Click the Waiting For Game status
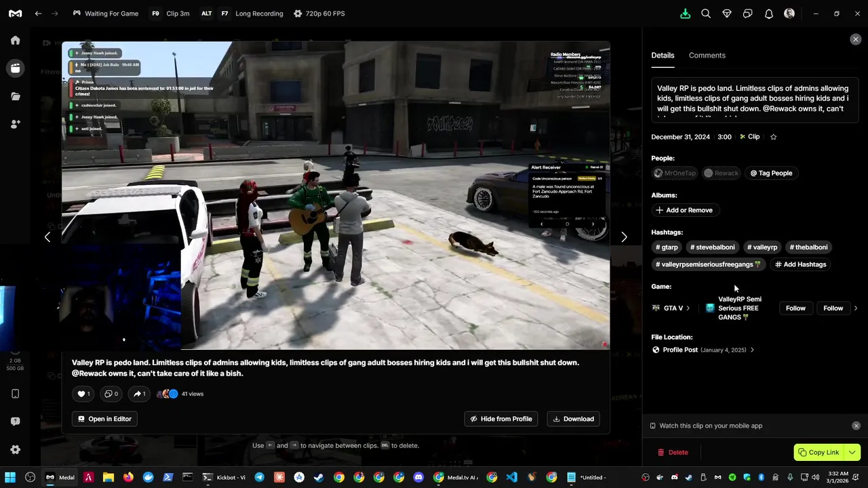The height and width of the screenshot is (488, 868). click(x=105, y=14)
